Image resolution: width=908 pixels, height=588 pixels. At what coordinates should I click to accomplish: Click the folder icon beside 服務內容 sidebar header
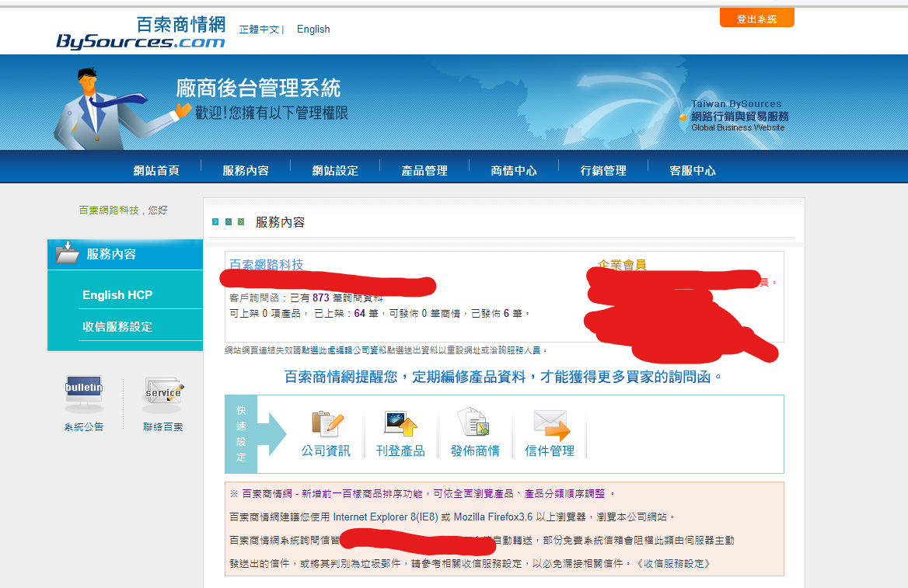(x=67, y=253)
